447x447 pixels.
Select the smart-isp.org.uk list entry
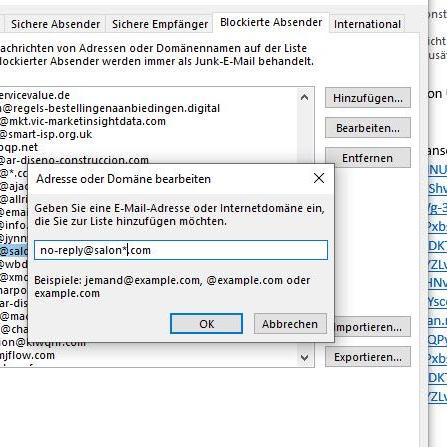click(x=46, y=134)
